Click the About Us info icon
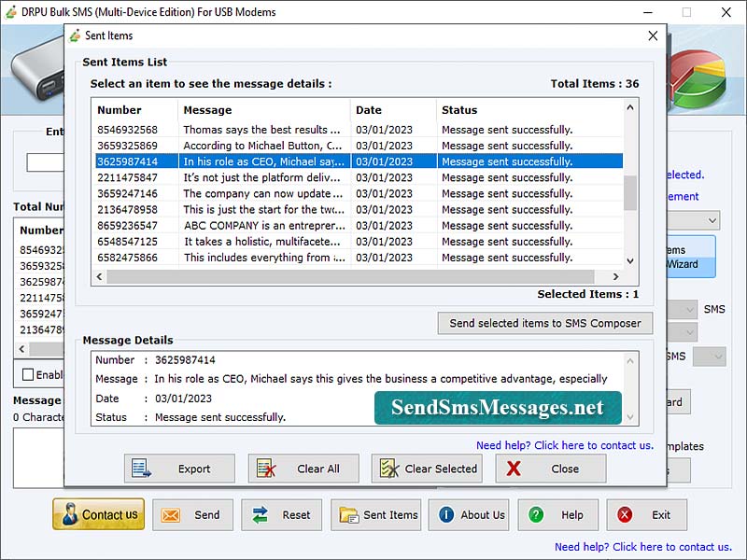 tap(445, 514)
